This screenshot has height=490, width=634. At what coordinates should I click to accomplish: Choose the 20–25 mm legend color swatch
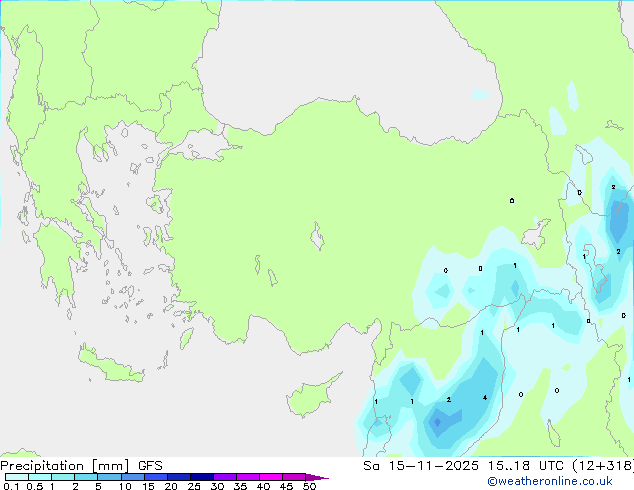(x=178, y=477)
